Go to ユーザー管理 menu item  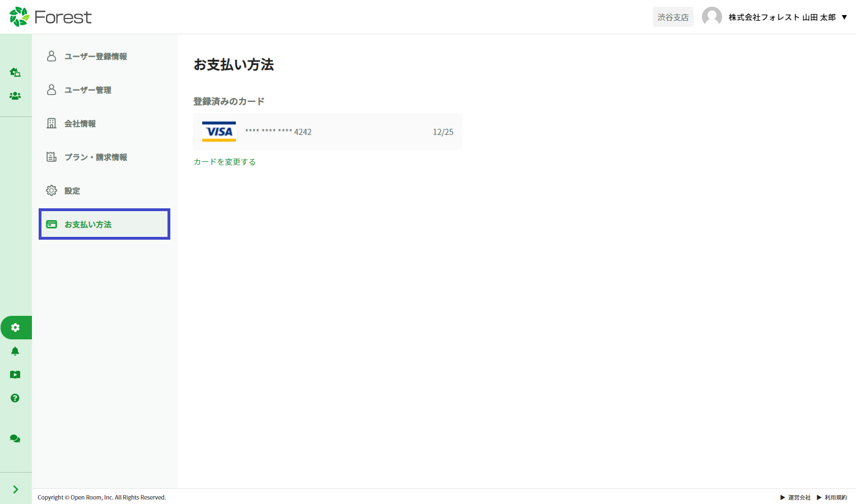pyautogui.click(x=87, y=90)
